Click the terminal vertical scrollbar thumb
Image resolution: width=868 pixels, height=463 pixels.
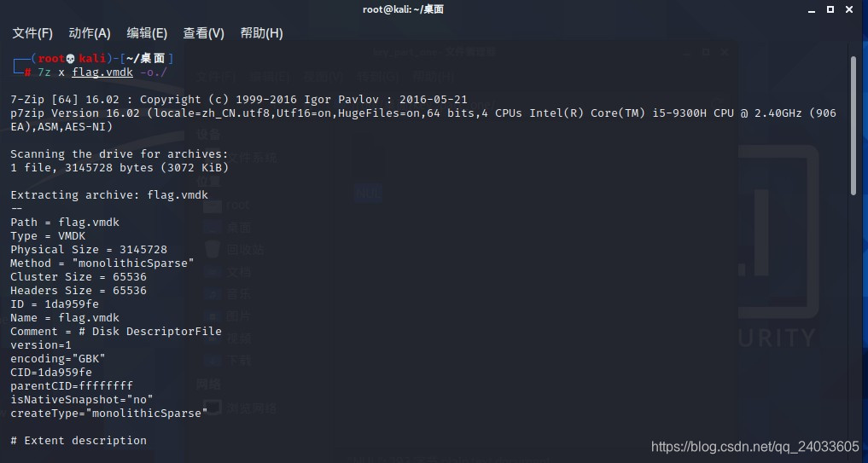(853, 125)
